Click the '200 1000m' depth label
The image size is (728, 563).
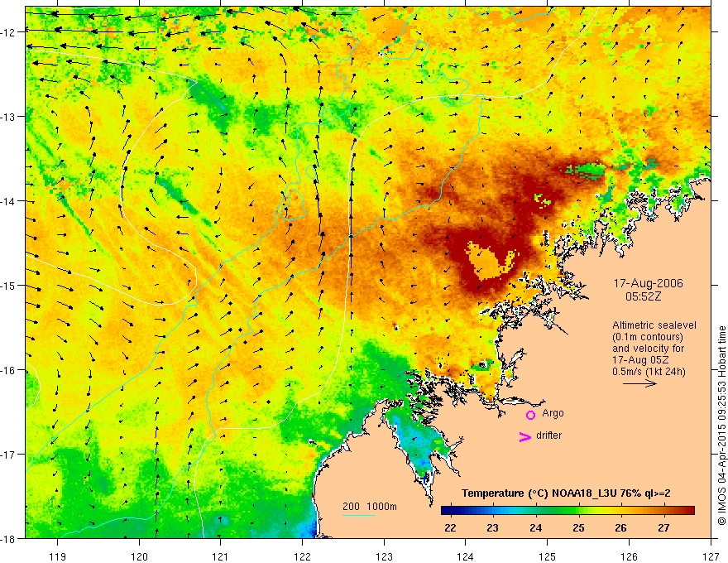pos(370,507)
